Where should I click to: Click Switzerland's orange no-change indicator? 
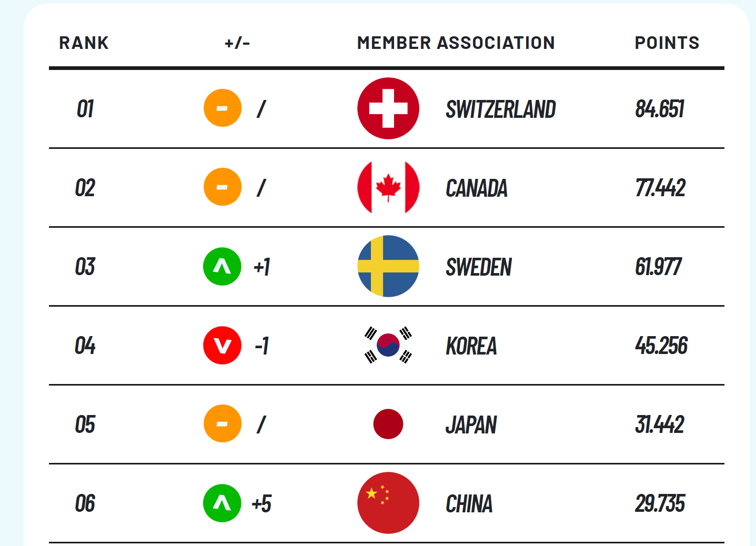pos(223,108)
